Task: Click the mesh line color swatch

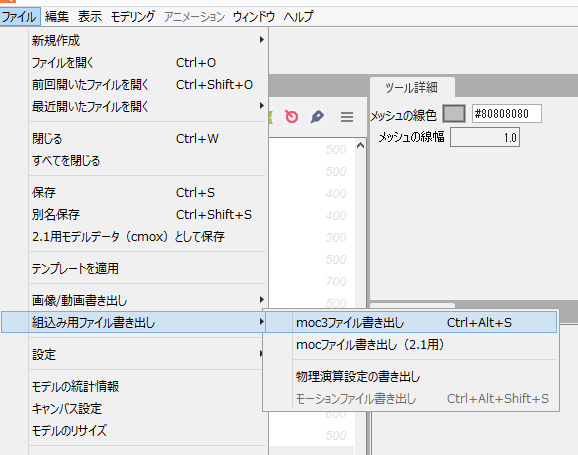Action: pyautogui.click(x=454, y=114)
